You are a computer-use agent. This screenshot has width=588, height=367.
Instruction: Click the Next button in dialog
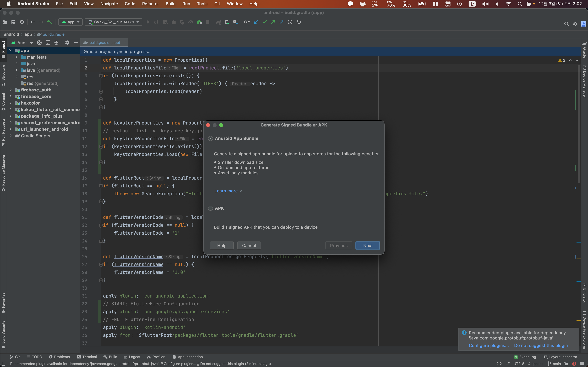[x=368, y=245]
